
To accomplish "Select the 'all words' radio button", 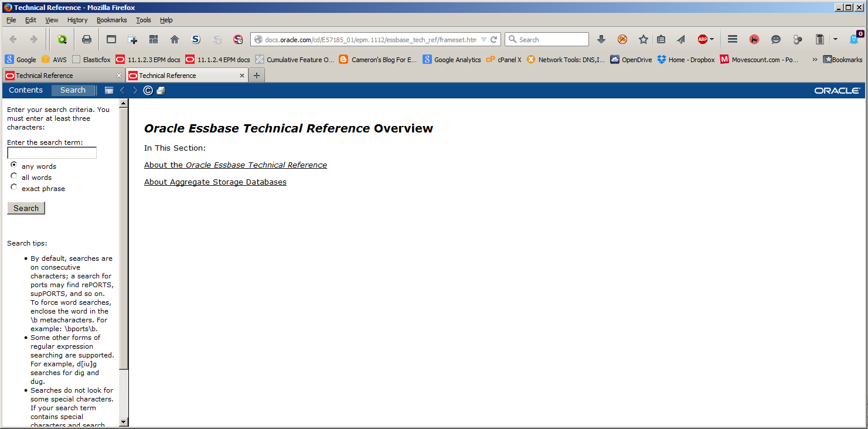I will tap(14, 176).
